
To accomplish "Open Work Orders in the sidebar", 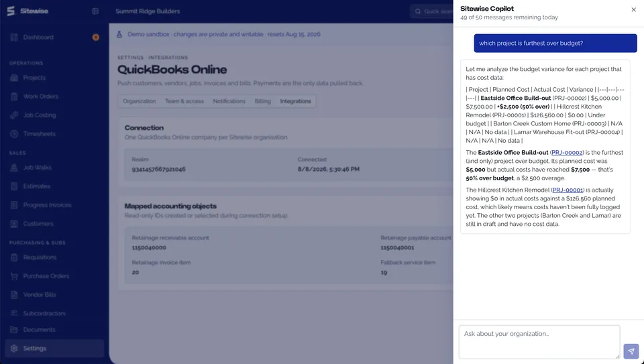I will [54, 97].
